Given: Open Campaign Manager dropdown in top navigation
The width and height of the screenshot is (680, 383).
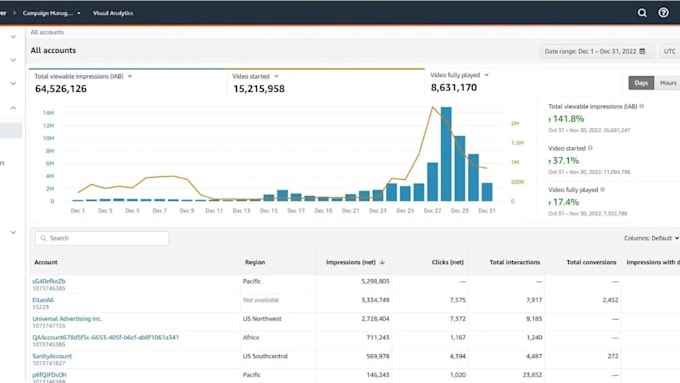Looking at the screenshot, I should (52, 13).
